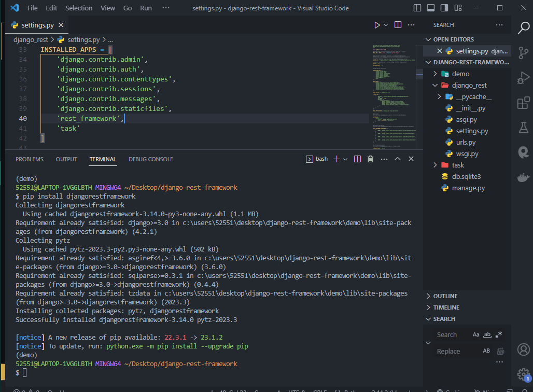
Task: Switch to the OUTPUT panel tab
Action: coord(66,159)
